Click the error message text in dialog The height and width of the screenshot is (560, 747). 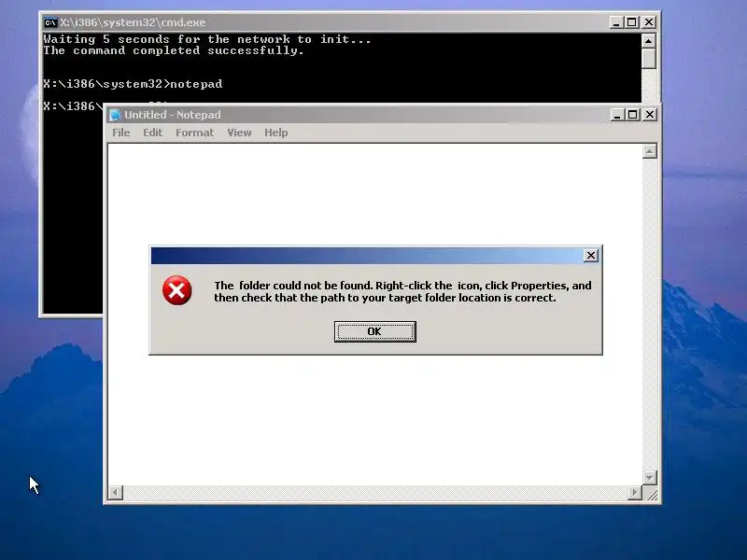coord(402,291)
